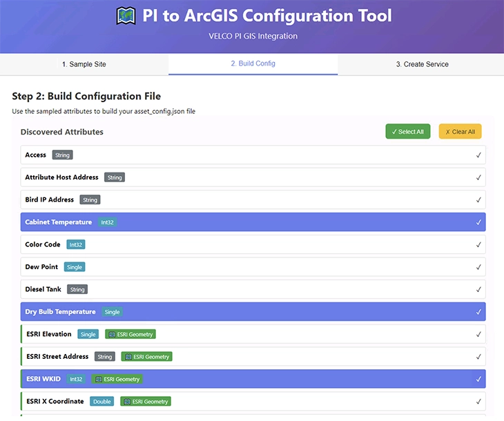Click the Cabinet Temperature label

pos(59,222)
